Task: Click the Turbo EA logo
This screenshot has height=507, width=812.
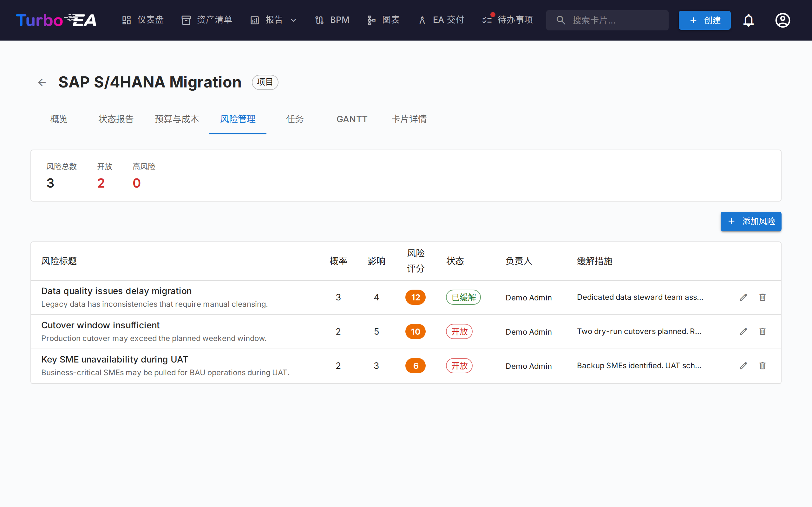Action: 56,21
